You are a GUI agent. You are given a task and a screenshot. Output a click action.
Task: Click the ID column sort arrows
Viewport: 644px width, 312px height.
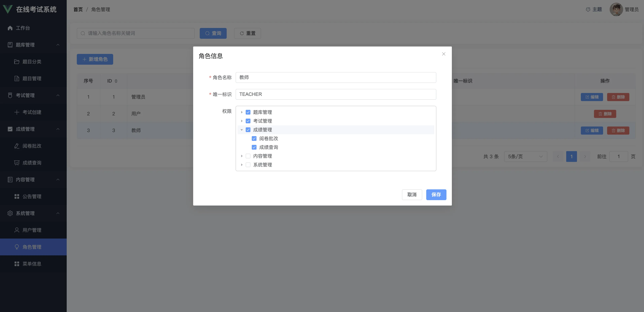(x=116, y=81)
